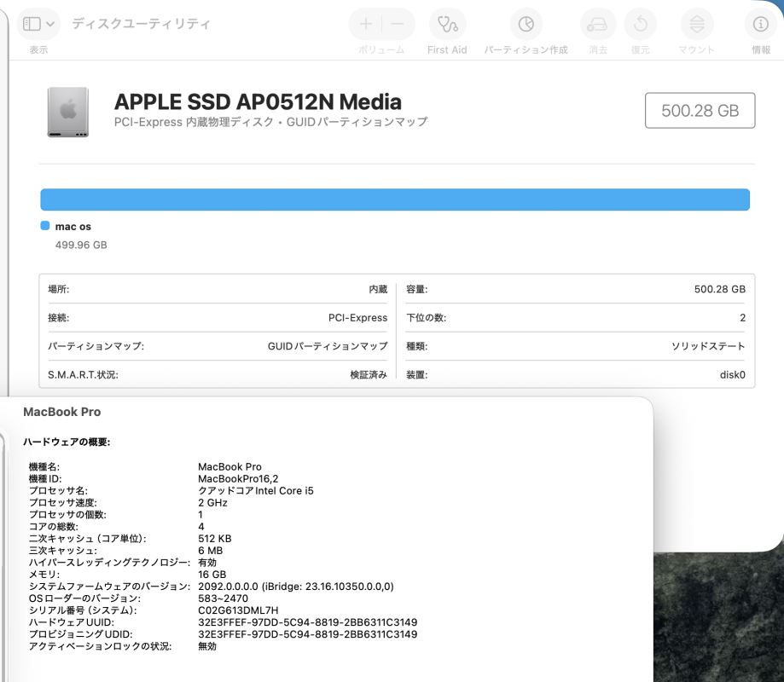784x682 pixels.
Task: Click the MacBook Pro window heading
Action: click(61, 412)
